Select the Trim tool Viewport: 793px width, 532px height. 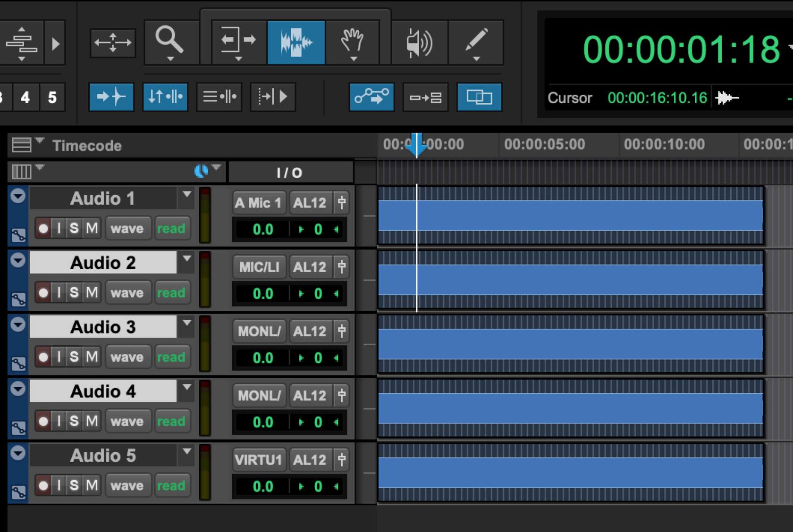pyautogui.click(x=239, y=42)
